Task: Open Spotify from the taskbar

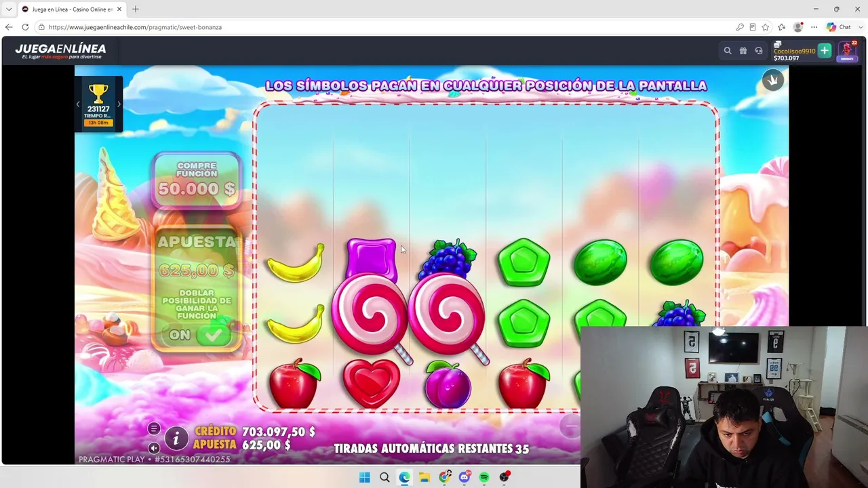Action: click(484, 477)
